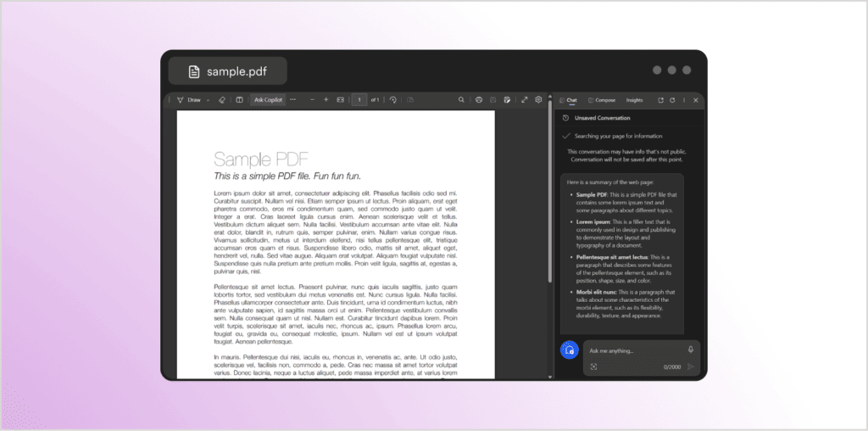The image size is (868, 431).
Task: Click the Zoom in plus icon
Action: pyautogui.click(x=326, y=100)
